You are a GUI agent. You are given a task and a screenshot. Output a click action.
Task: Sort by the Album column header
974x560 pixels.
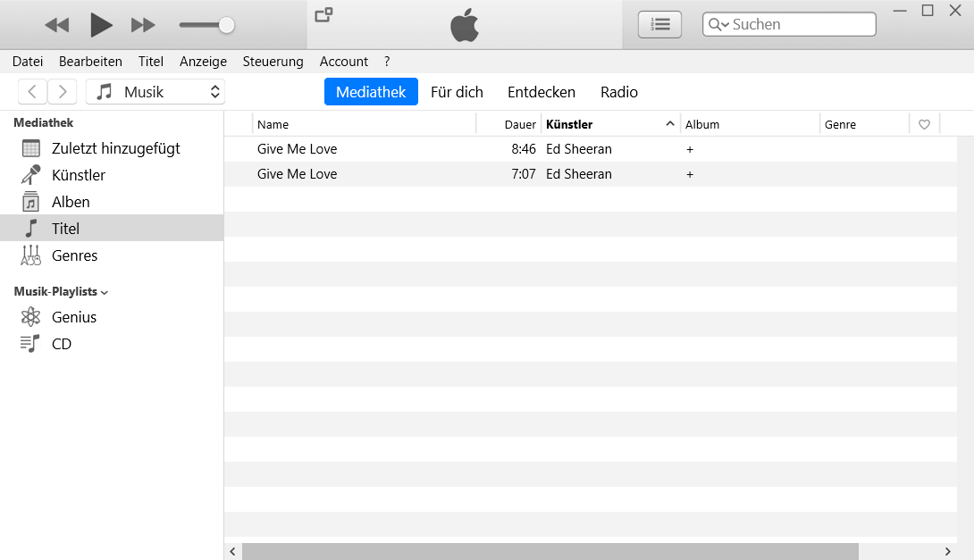click(x=750, y=124)
